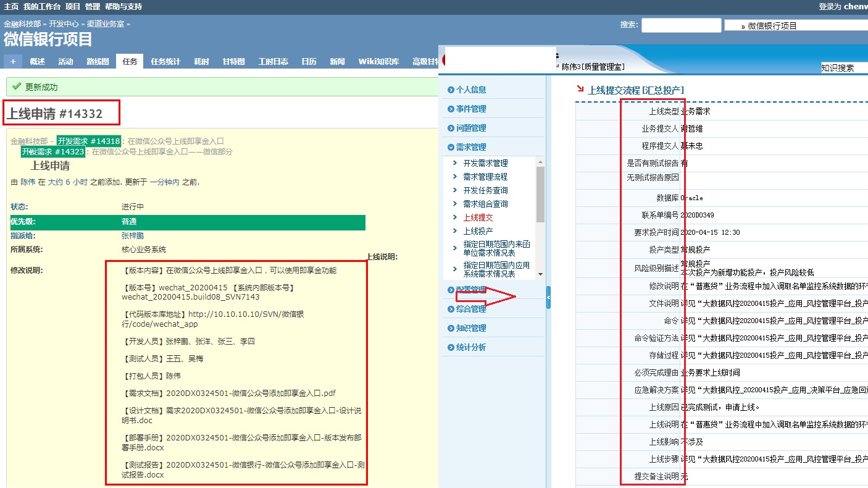Open assignee 张梓鹏's profile link

click(x=133, y=236)
